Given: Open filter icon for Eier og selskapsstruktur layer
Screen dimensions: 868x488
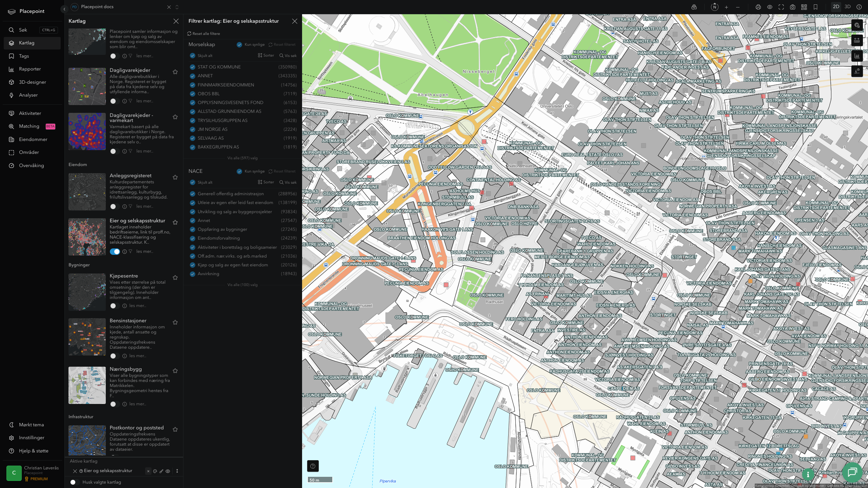Looking at the screenshot, I should point(130,251).
